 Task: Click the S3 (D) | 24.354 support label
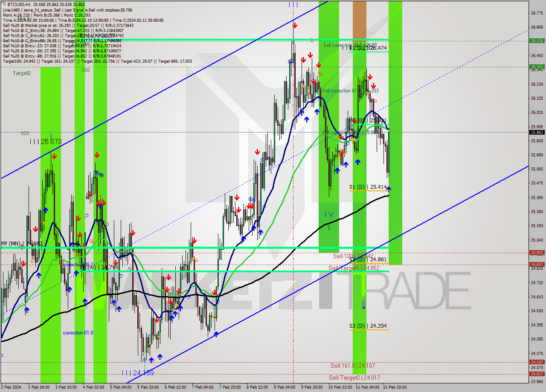(x=368, y=326)
